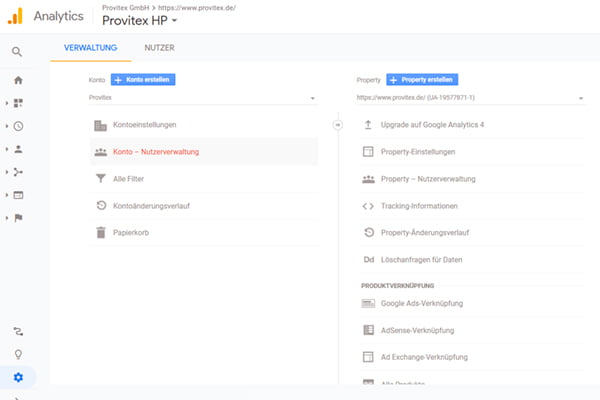Click the Provitex GmbH breadcrumb text

[126, 8]
